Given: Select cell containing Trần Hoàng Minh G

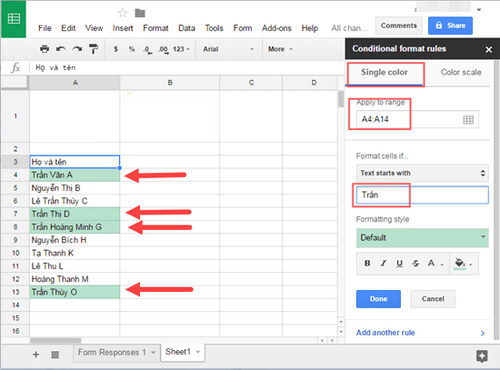Looking at the screenshot, I should [75, 227].
